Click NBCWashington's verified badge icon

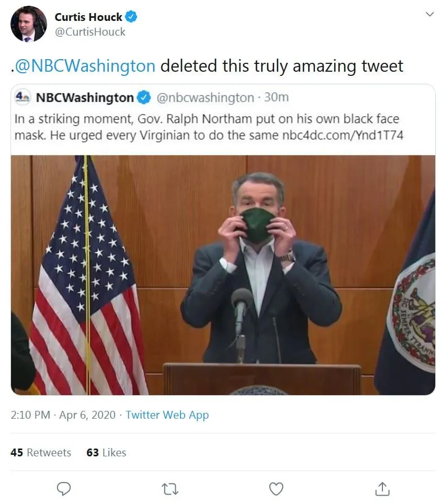pyautogui.click(x=144, y=97)
